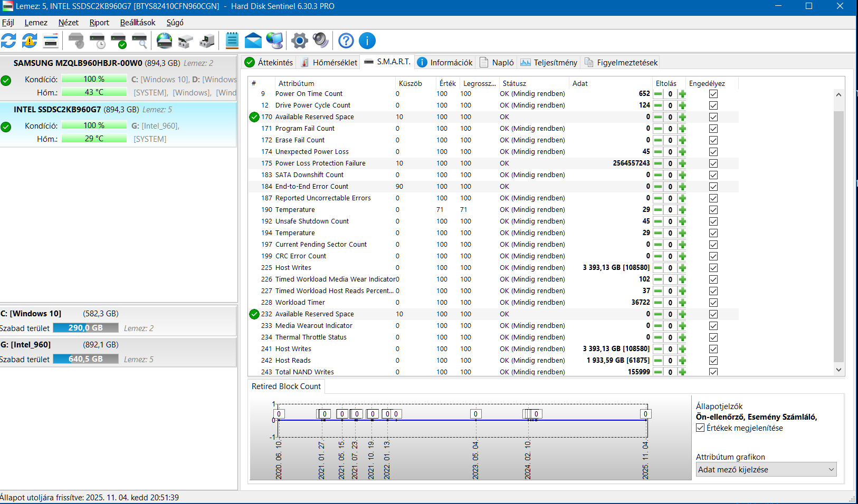Sort by the Küszöb column header
Image resolution: width=858 pixels, height=504 pixels.
[x=415, y=83]
